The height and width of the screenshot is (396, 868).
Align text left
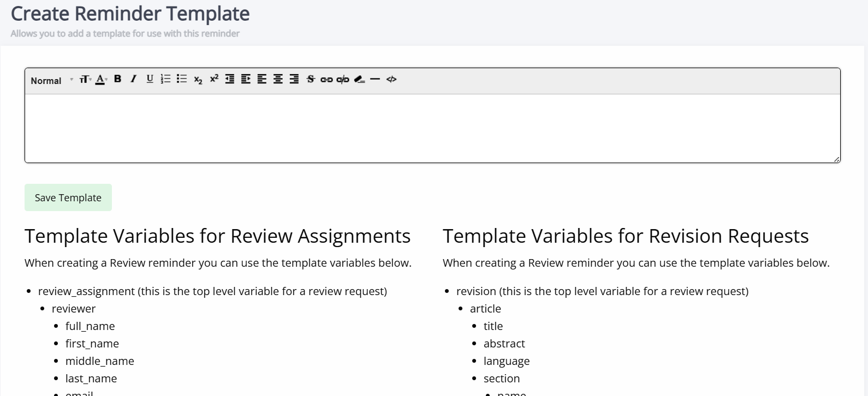[262, 79]
